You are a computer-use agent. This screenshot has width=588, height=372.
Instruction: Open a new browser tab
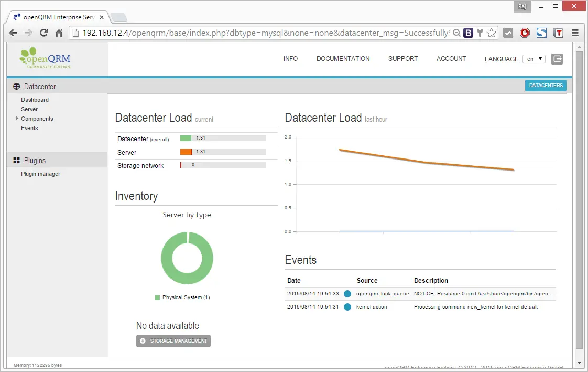coord(119,17)
